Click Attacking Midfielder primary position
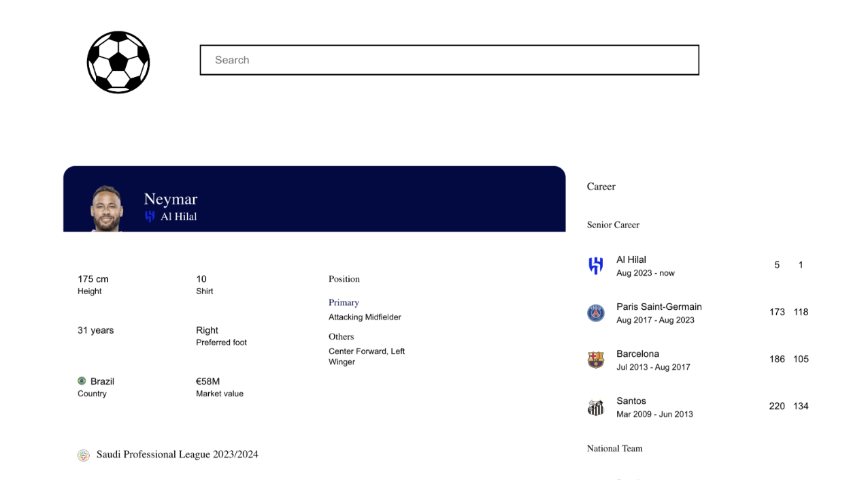Image resolution: width=868 pixels, height=493 pixels. [365, 317]
